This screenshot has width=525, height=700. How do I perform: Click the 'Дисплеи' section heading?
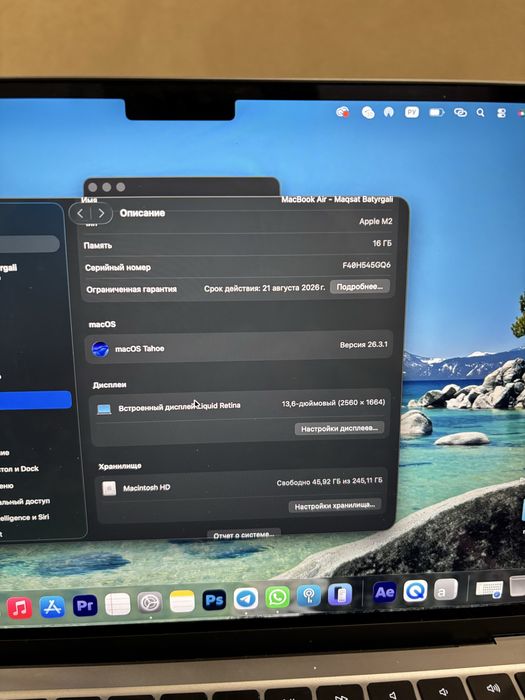click(109, 385)
